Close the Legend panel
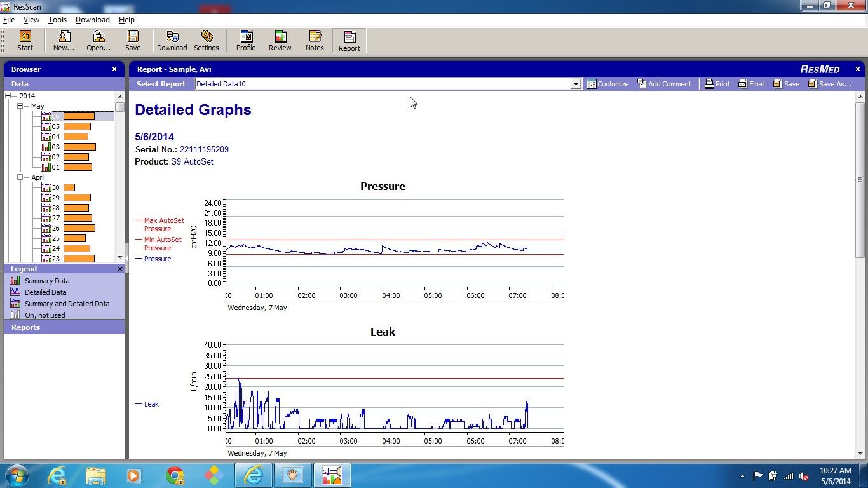The image size is (868, 488). coord(120,269)
